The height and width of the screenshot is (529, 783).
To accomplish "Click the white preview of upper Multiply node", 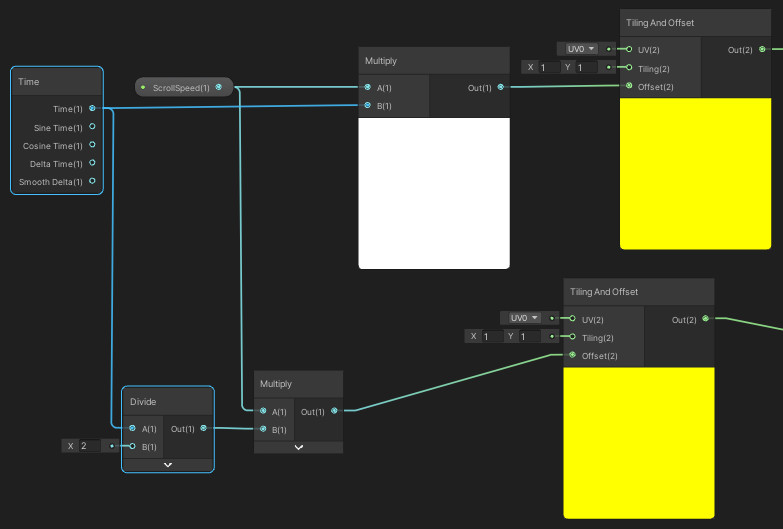I will click(434, 193).
